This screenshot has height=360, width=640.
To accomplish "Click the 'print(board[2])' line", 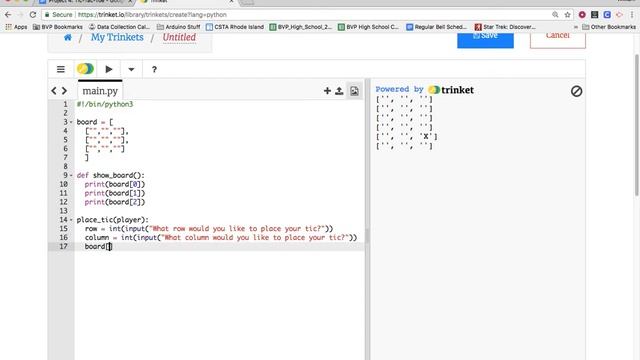I will [x=115, y=202].
